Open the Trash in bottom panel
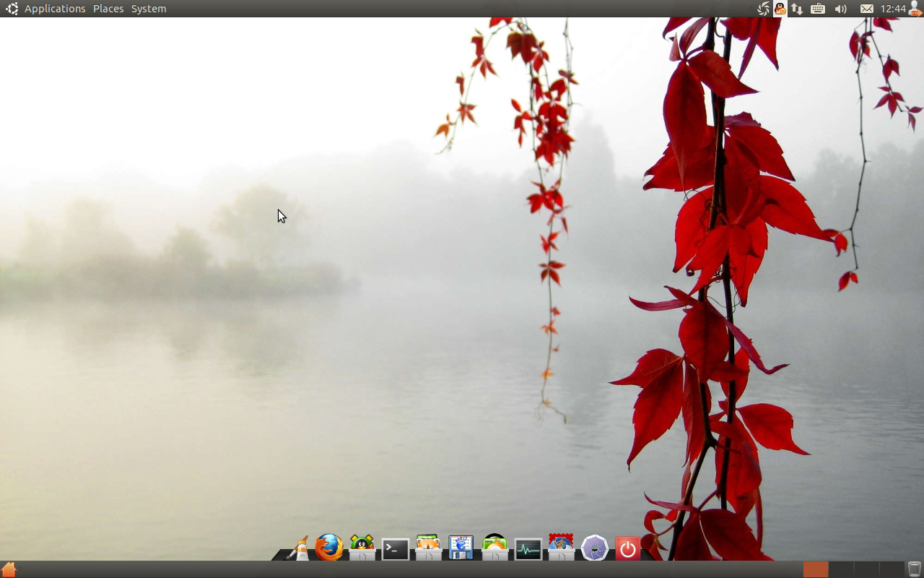 coord(915,569)
